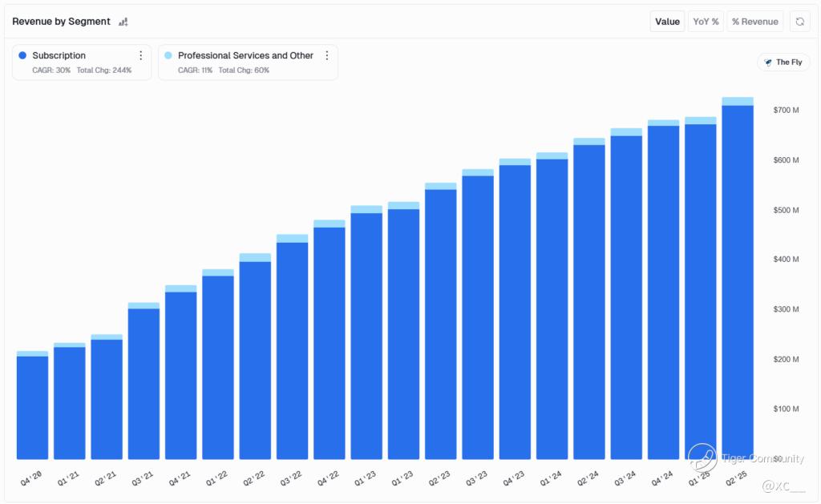Click the $300 M y-axis label
This screenshot has width=821, height=504.
(786, 309)
